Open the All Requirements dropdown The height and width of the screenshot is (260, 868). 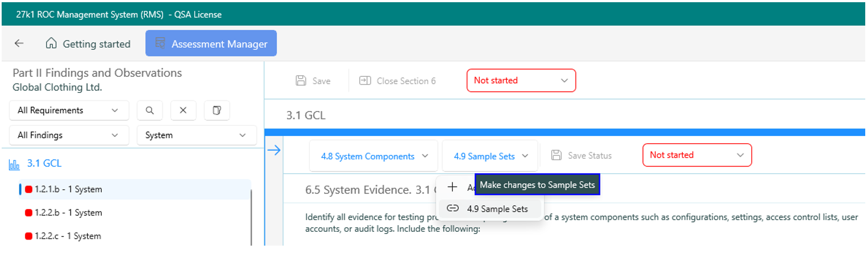(69, 111)
